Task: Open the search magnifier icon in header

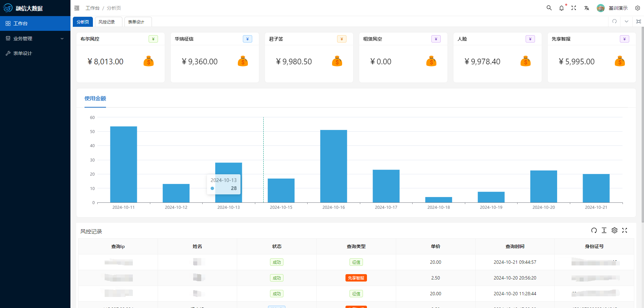Action: point(549,8)
